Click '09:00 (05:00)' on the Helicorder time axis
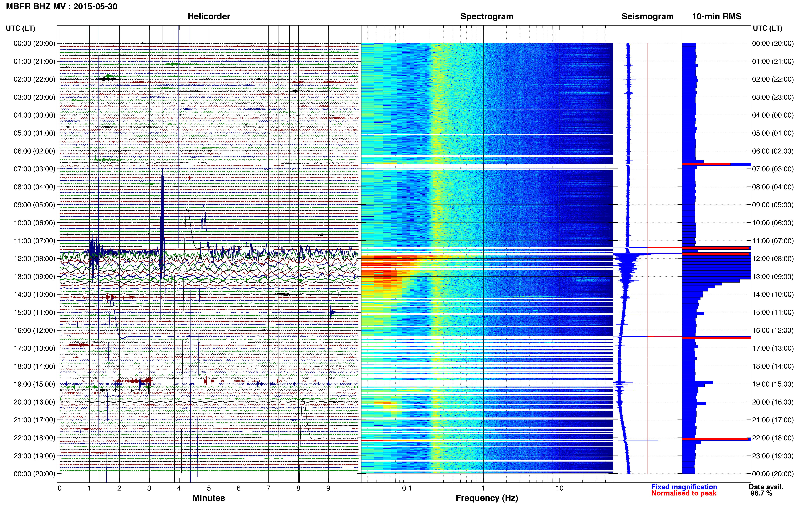The image size is (812, 508). coord(34,205)
